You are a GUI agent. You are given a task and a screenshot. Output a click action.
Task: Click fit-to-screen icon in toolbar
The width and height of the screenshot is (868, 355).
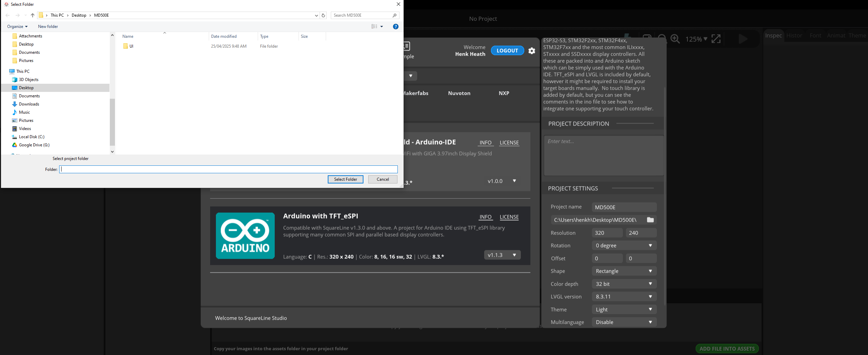716,39
